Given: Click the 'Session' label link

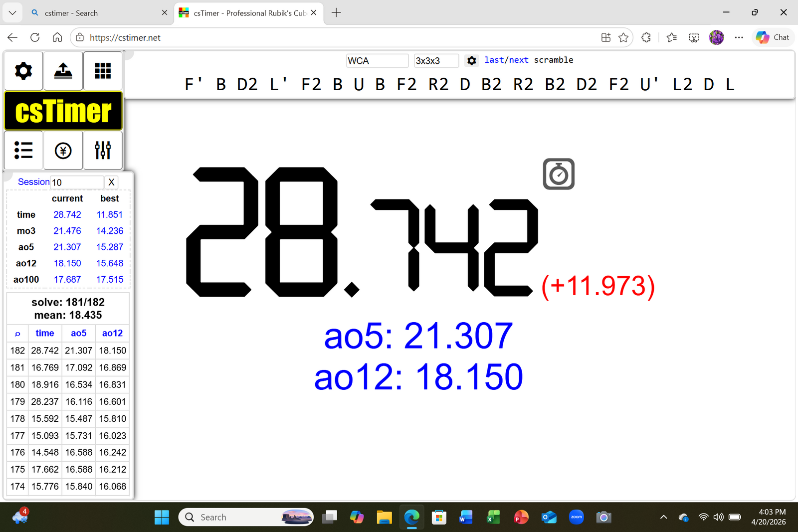Looking at the screenshot, I should coord(33,182).
